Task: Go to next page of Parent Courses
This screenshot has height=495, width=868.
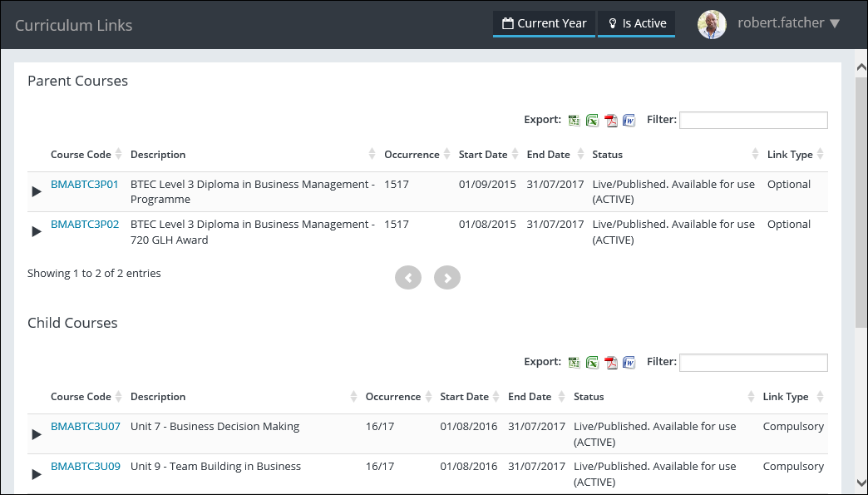Action: [446, 278]
